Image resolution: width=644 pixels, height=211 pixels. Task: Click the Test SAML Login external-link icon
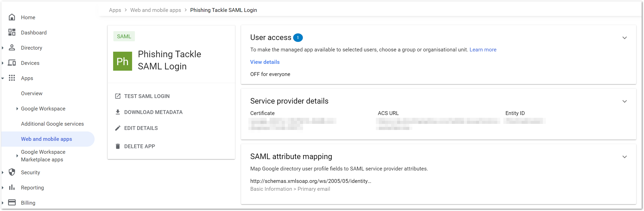118,96
